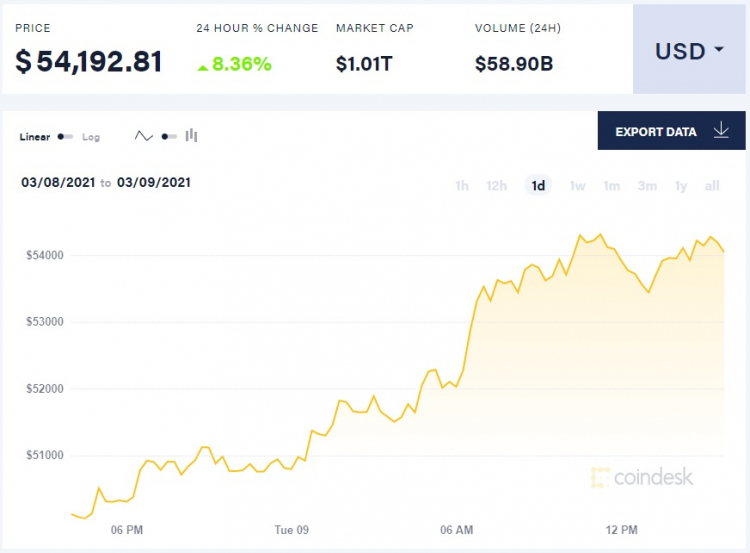This screenshot has height=553, width=750.
Task: Open the end date 03/09/2021 picker
Action: [x=154, y=183]
